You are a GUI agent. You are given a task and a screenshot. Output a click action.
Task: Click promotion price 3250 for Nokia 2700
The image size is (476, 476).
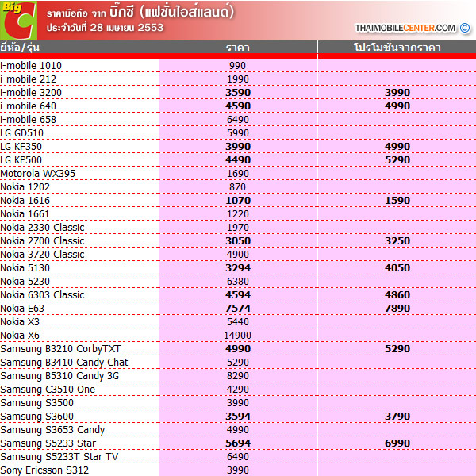coord(397,240)
